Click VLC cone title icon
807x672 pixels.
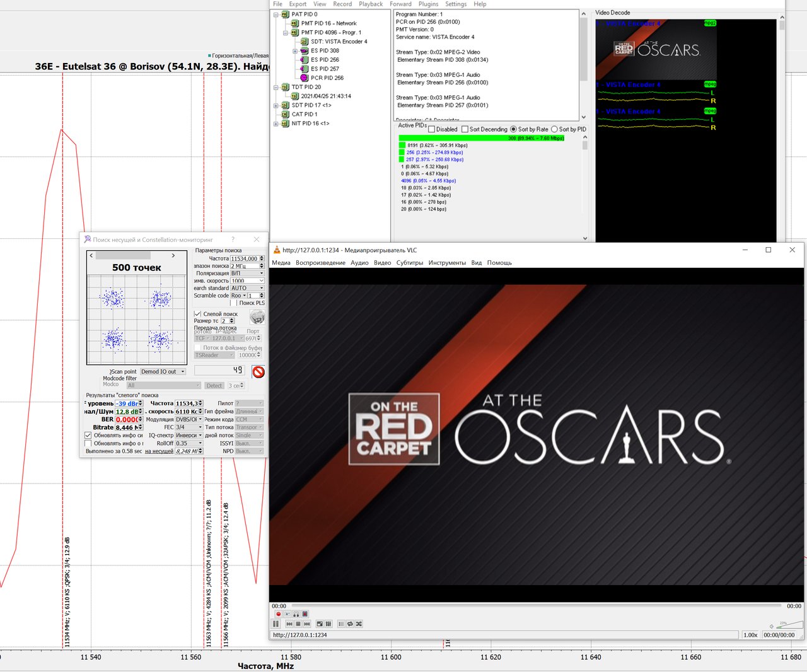coord(277,250)
